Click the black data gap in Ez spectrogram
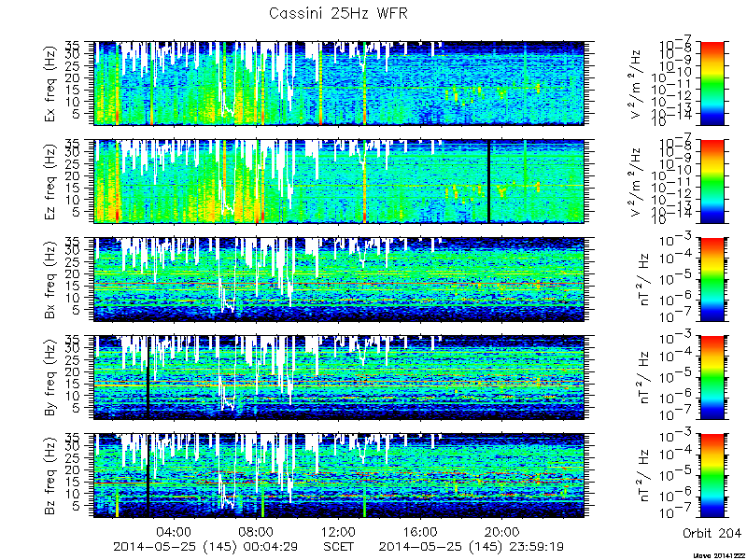Image resolution: width=747 pixels, height=560 pixels. [488, 181]
